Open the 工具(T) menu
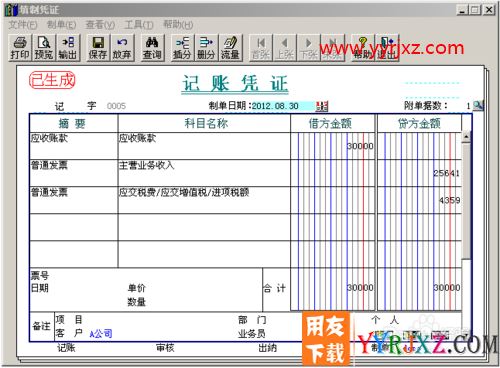The image size is (500, 368). coord(139,25)
